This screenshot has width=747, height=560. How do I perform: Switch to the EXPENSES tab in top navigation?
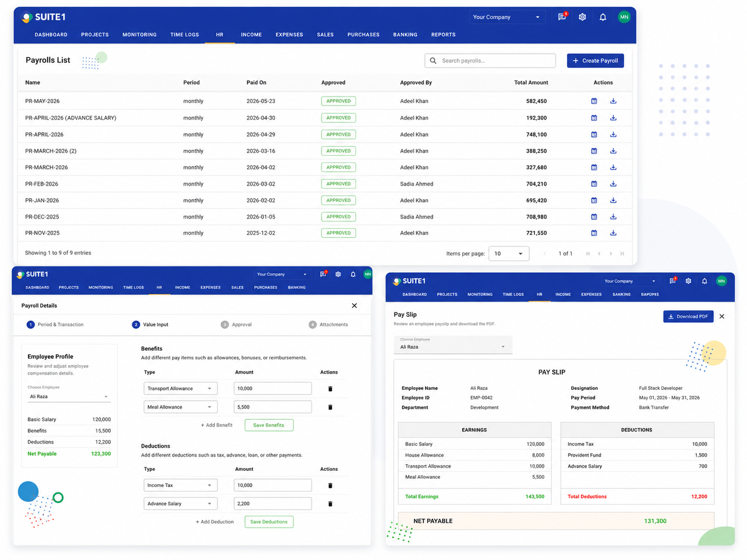tap(289, 35)
